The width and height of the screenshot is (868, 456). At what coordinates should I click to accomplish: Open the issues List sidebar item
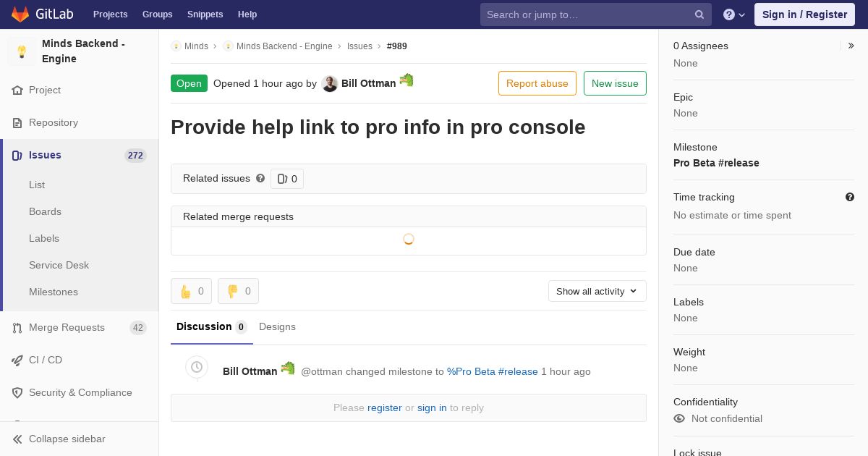37,185
